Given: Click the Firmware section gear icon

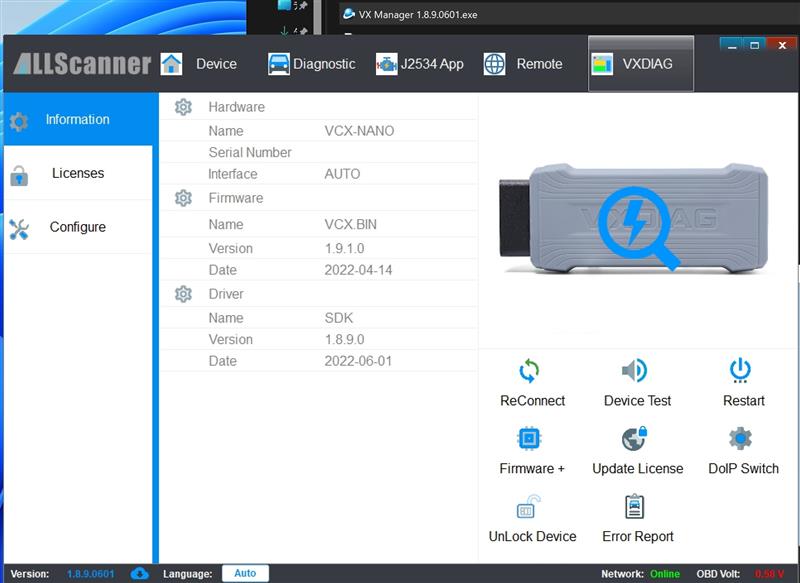Looking at the screenshot, I should pos(183,198).
